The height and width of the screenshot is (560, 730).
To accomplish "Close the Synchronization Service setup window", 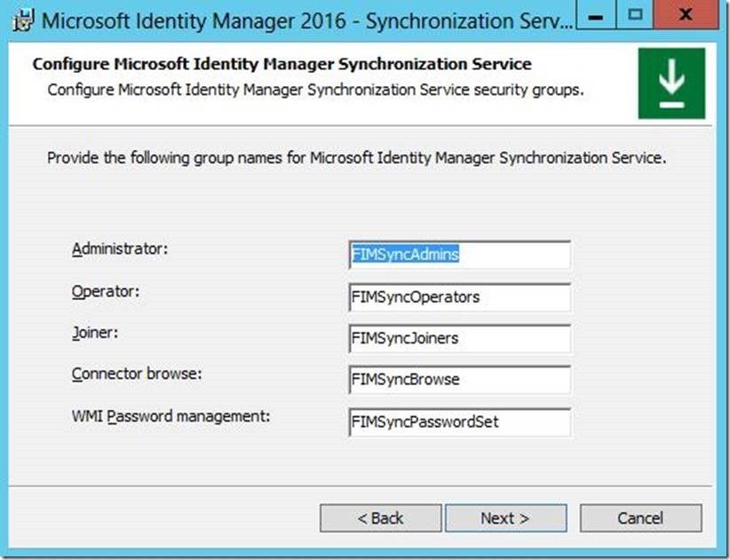I will point(686,15).
